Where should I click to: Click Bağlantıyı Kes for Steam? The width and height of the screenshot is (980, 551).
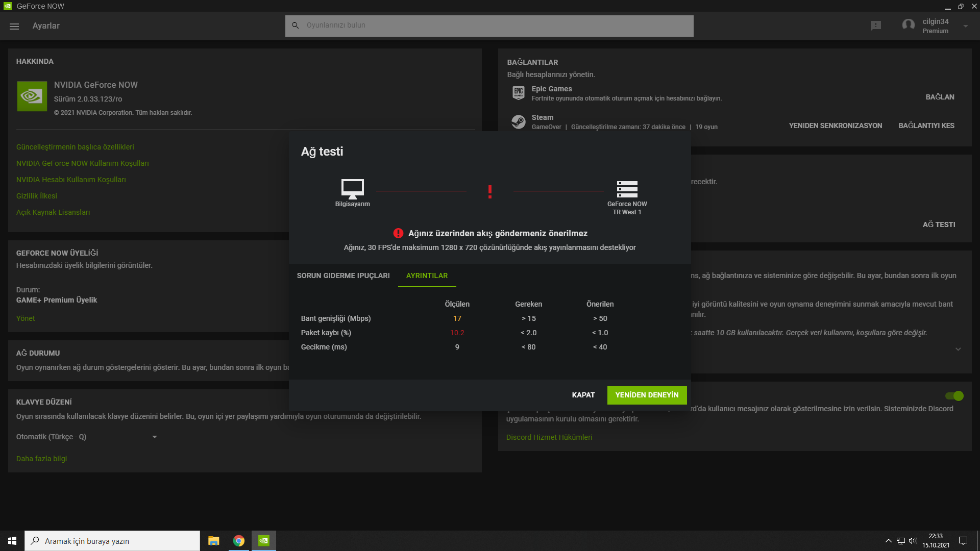click(926, 126)
